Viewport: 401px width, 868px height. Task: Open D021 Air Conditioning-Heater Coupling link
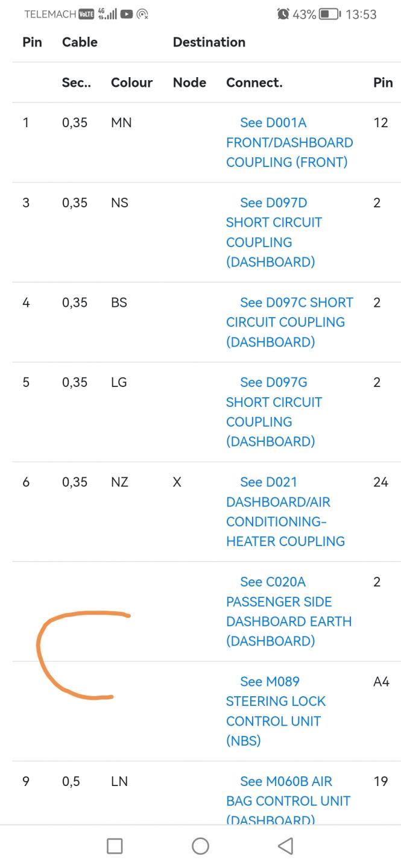[x=285, y=511]
